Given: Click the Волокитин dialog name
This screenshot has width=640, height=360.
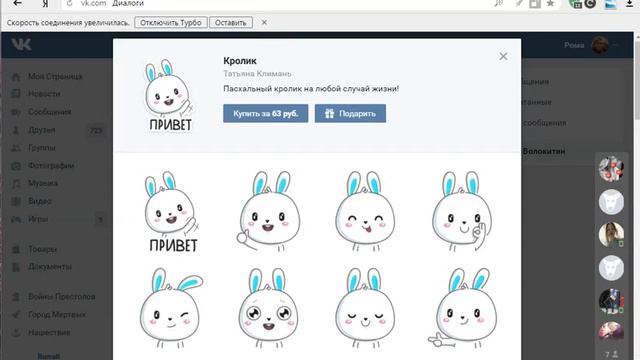Looking at the screenshot, I should click(544, 151).
